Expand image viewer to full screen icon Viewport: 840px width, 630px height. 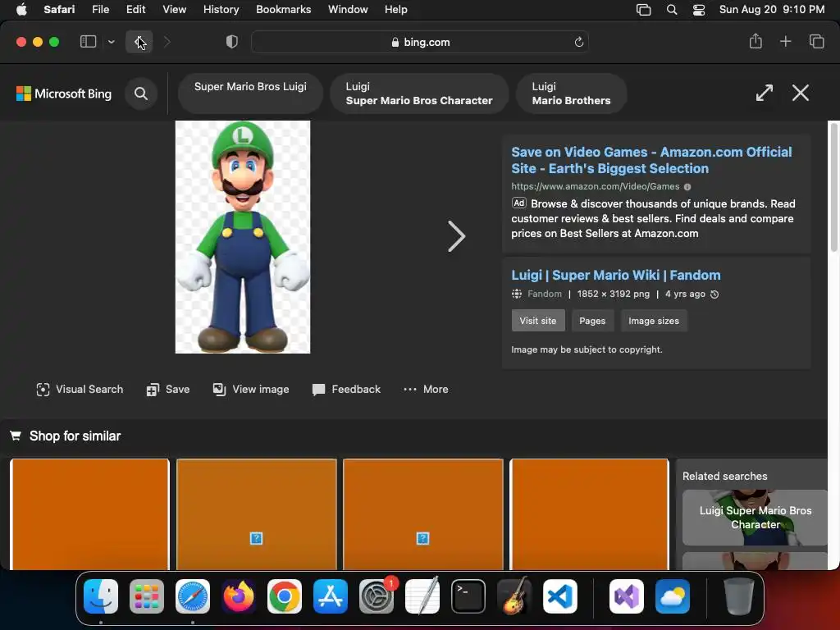coord(764,93)
